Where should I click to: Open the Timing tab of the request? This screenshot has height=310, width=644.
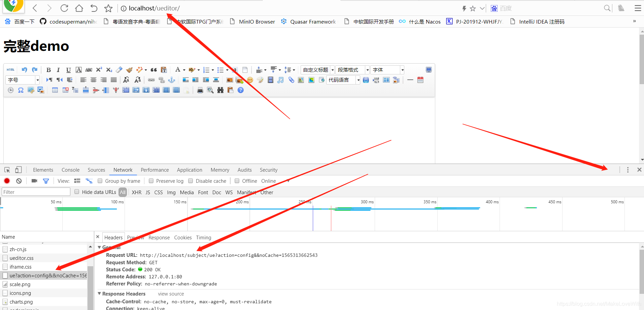(x=203, y=238)
